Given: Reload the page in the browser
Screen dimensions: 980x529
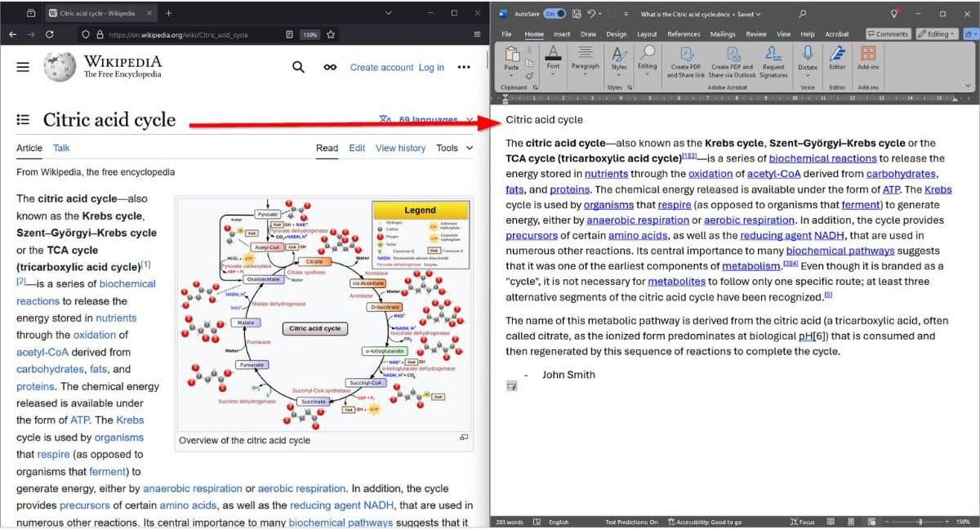Looking at the screenshot, I should [50, 34].
